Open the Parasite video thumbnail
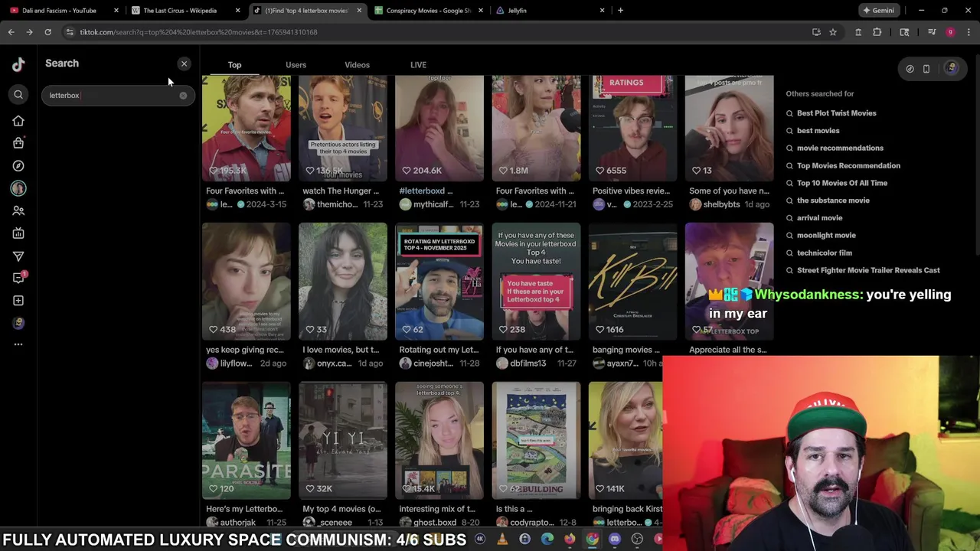The image size is (980, 551). pos(247,440)
